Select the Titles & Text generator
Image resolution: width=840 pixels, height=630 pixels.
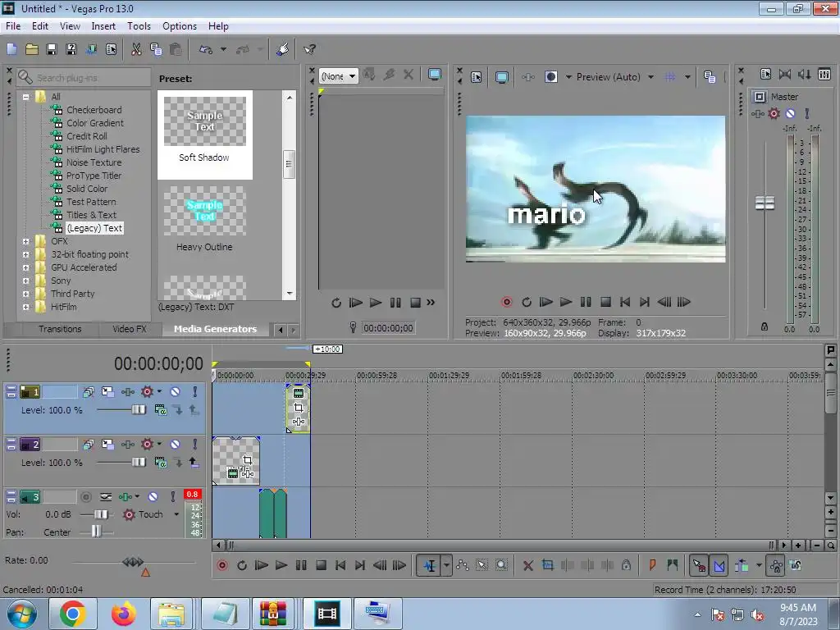[x=91, y=215]
